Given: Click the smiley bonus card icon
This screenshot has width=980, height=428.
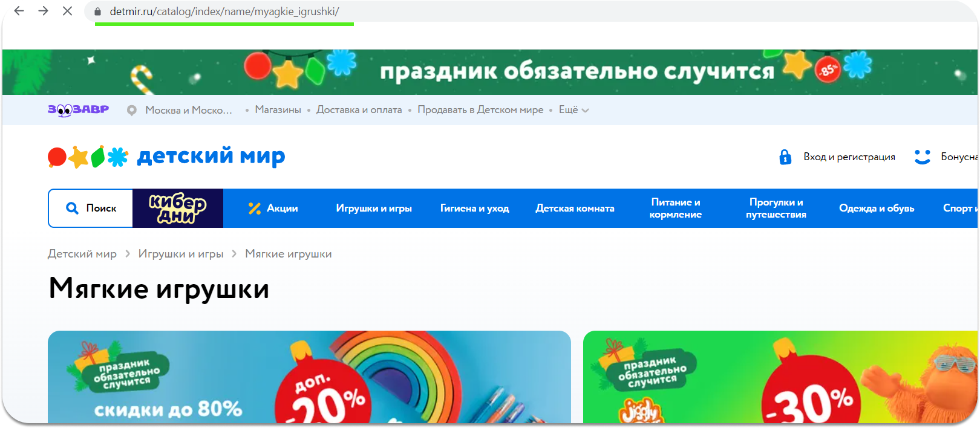Looking at the screenshot, I should [922, 157].
